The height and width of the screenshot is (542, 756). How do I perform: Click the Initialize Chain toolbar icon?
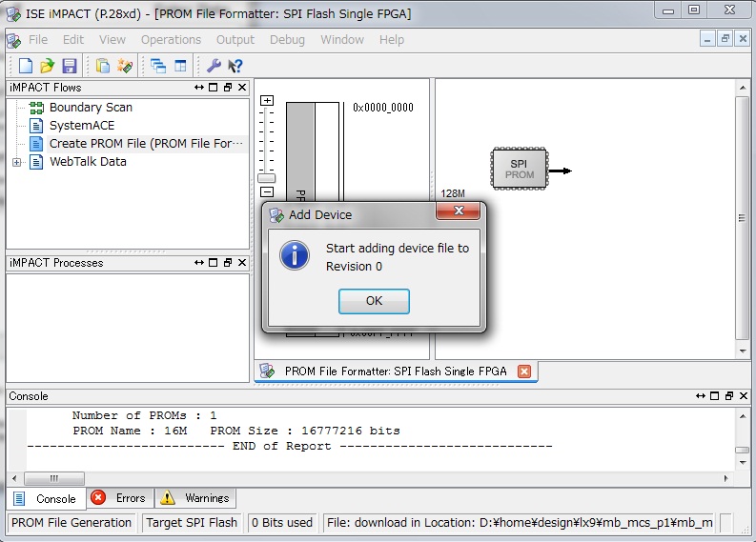click(x=125, y=66)
